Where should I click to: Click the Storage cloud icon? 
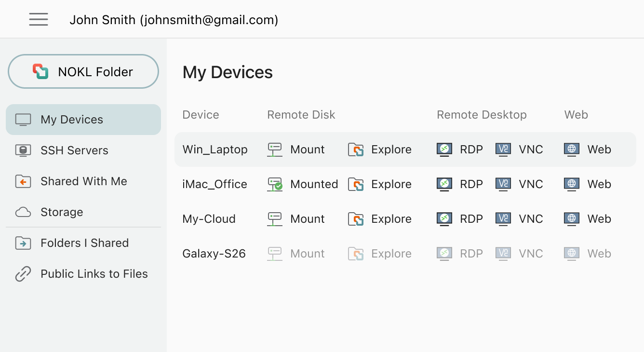tap(23, 212)
